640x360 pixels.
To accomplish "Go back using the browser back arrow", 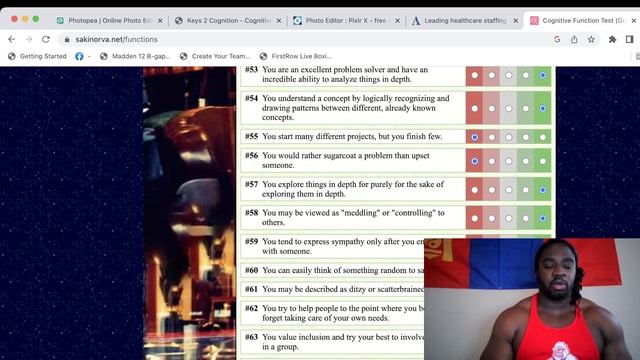I will [x=11, y=39].
